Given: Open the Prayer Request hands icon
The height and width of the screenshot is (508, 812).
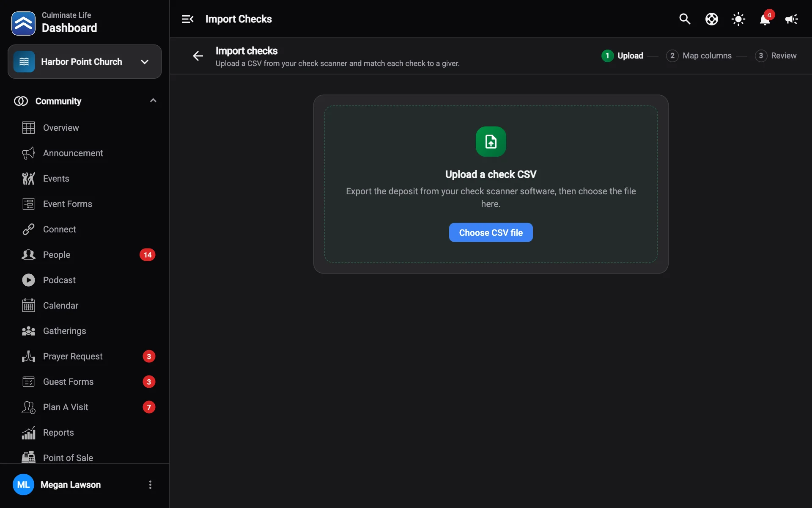Looking at the screenshot, I should click(x=28, y=356).
